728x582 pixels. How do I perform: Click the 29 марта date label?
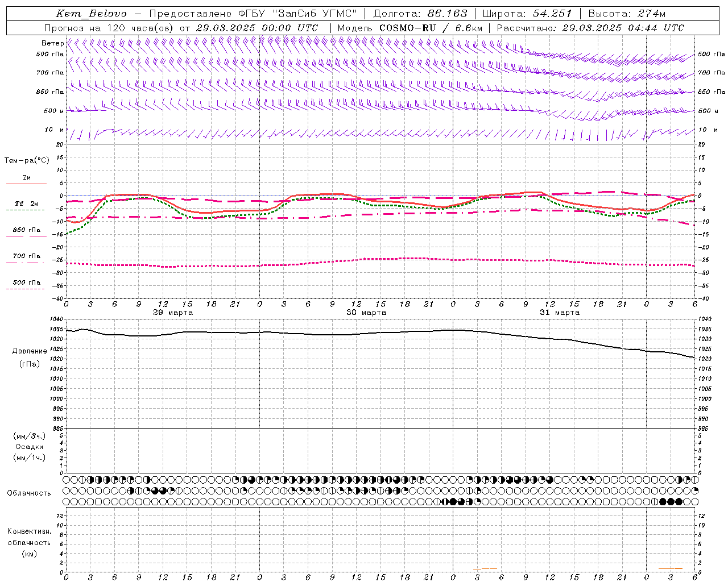point(173,312)
